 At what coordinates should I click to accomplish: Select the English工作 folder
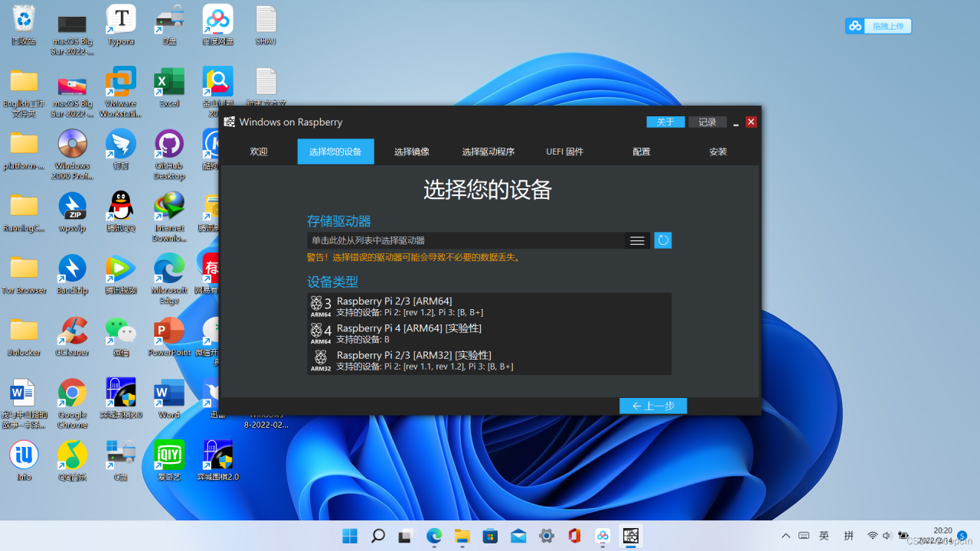click(24, 92)
